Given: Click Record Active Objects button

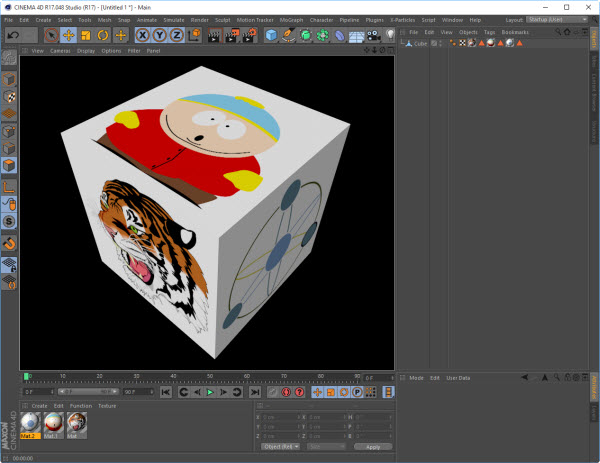Looking at the screenshot, I should [272, 392].
